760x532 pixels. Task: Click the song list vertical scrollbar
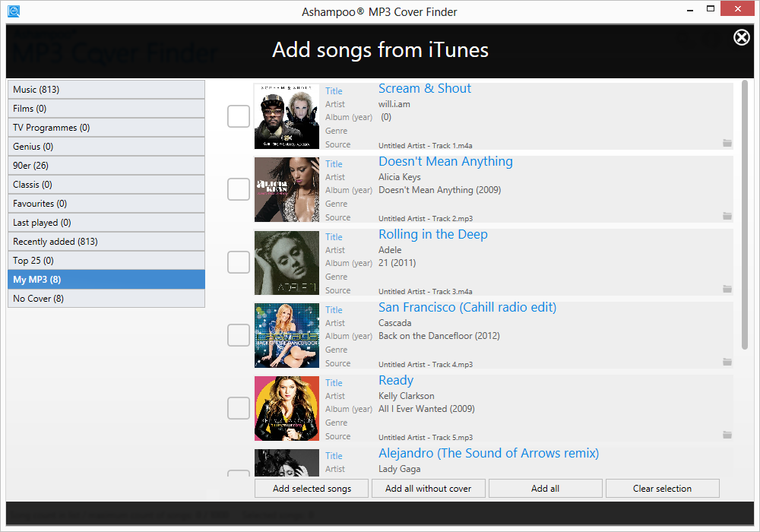point(745,214)
